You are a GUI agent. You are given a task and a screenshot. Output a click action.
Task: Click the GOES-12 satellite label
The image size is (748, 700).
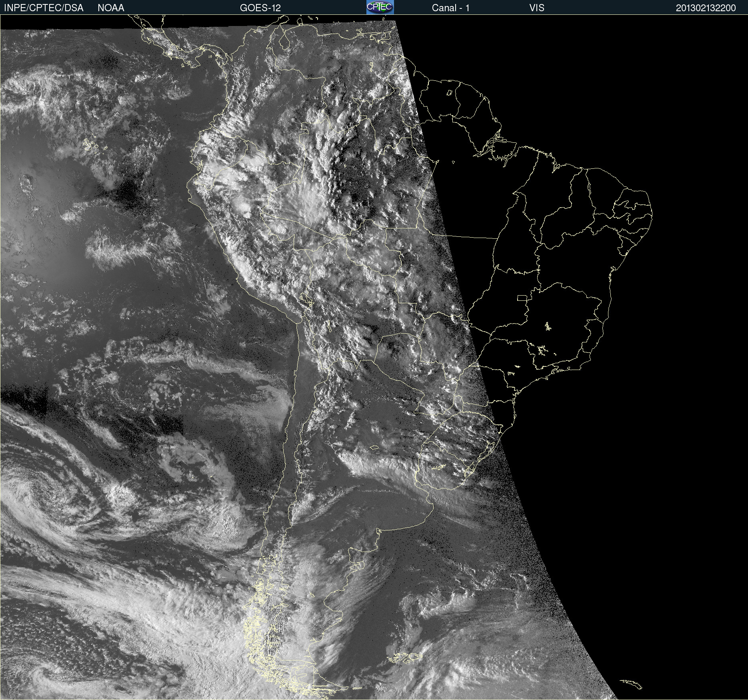pos(260,8)
